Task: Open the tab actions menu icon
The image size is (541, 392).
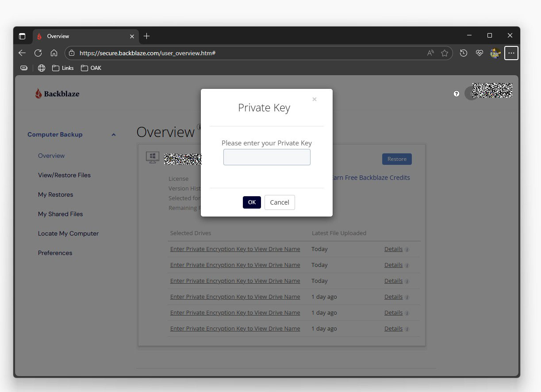Action: [22, 36]
